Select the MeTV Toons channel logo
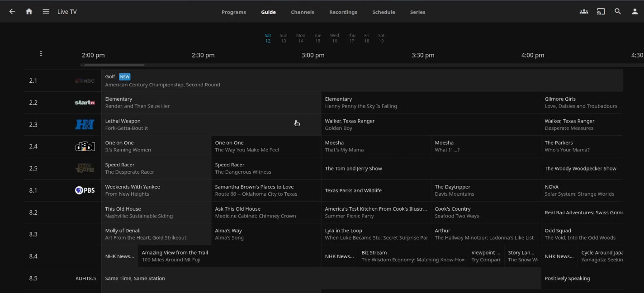Screen dimensions: 644x293 (85, 168)
